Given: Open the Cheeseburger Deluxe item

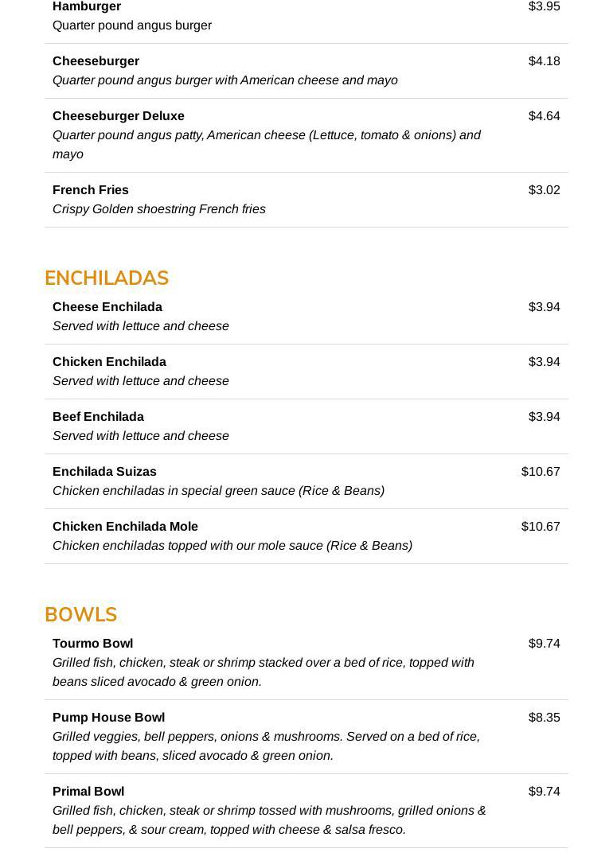Looking at the screenshot, I should pos(119,116).
